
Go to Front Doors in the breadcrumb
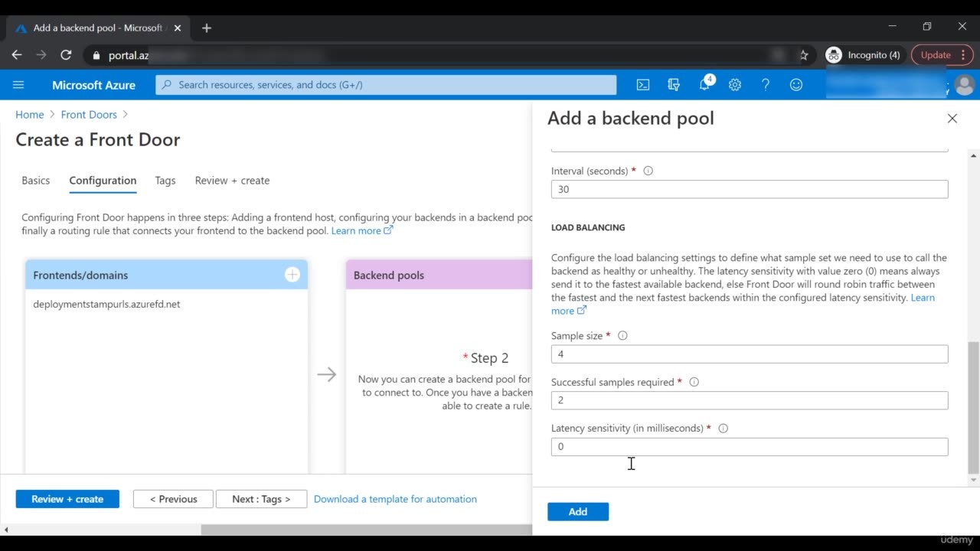pyautogui.click(x=89, y=115)
